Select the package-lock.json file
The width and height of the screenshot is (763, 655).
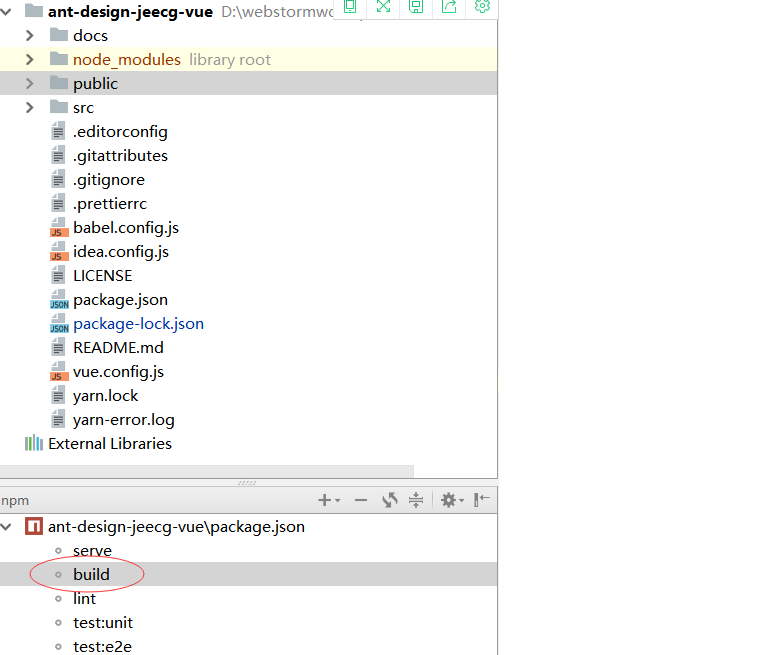click(x=138, y=324)
